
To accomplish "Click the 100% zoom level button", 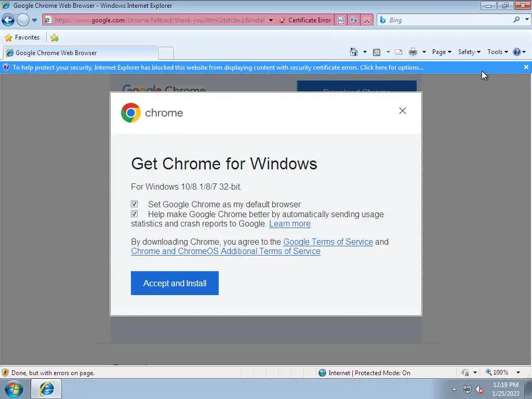I will pos(497,373).
